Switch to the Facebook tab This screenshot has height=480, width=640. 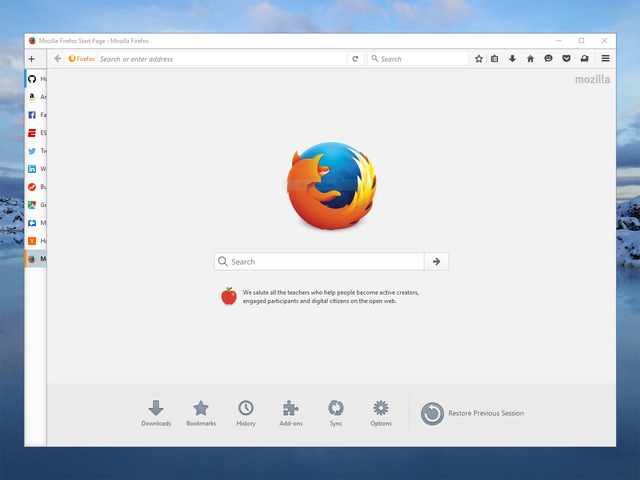34,115
